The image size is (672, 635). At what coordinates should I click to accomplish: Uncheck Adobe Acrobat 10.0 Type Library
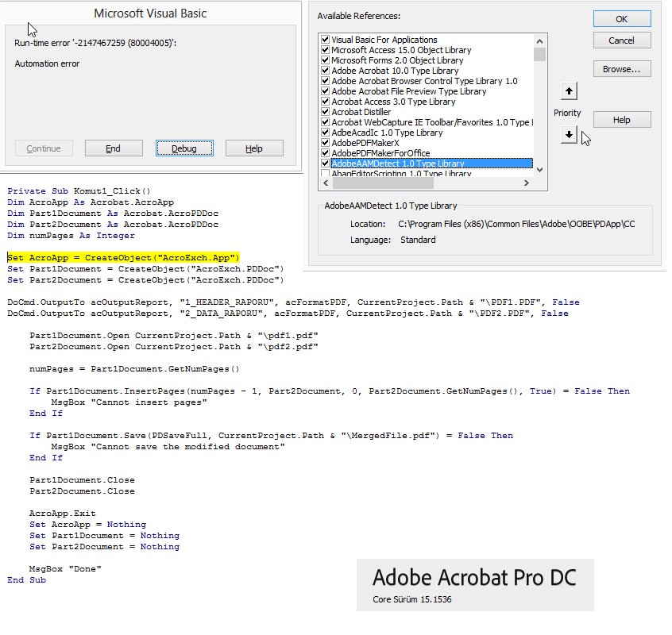click(325, 71)
